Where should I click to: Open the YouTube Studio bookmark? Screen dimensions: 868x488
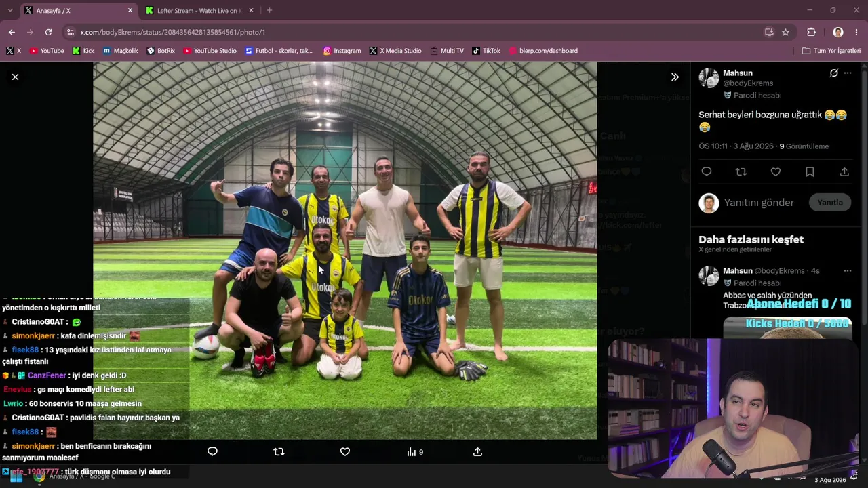point(210,51)
